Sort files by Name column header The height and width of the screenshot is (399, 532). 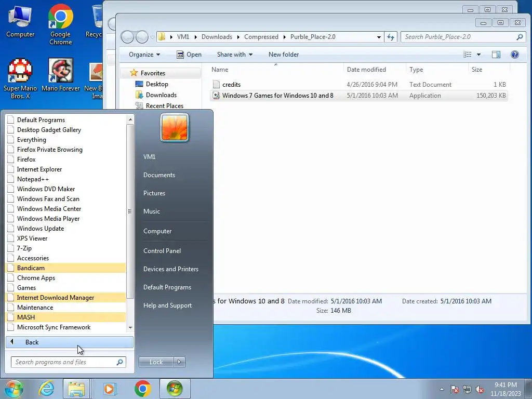coord(220,70)
